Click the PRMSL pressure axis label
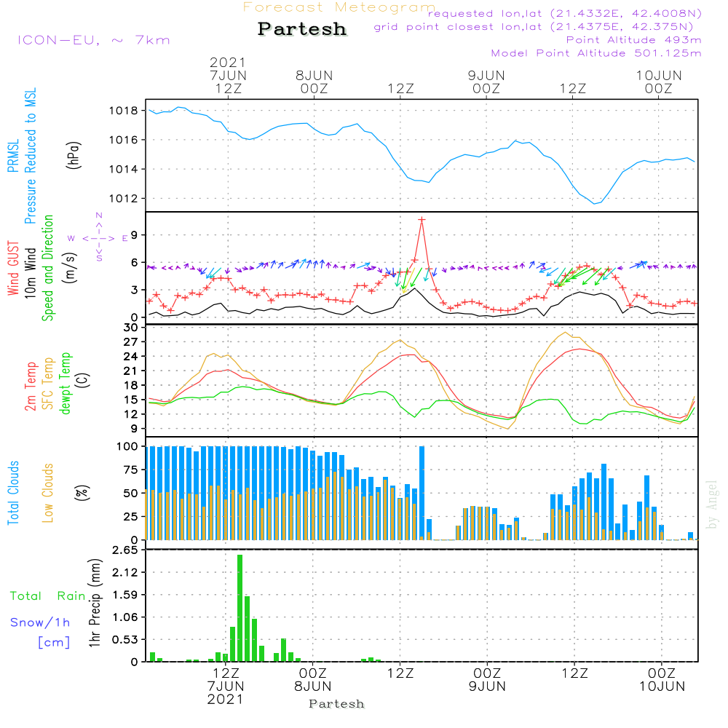Image resolution: width=728 pixels, height=728 pixels. 13,156
